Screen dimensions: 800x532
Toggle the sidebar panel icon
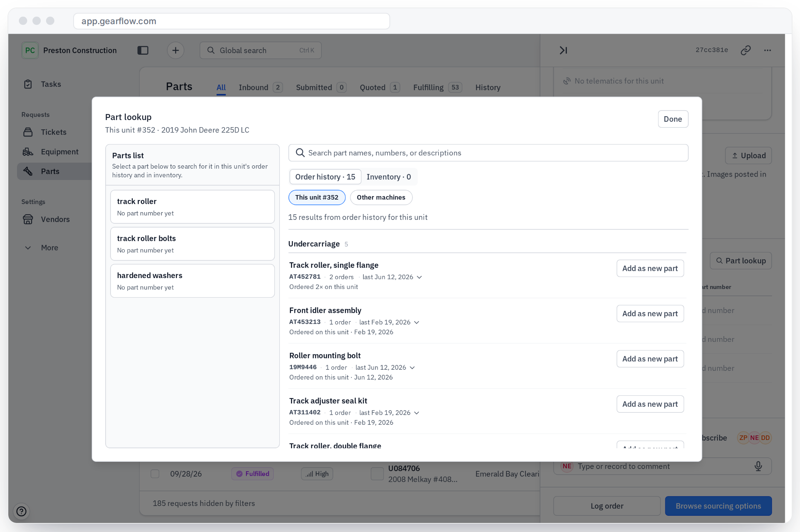pyautogui.click(x=143, y=50)
